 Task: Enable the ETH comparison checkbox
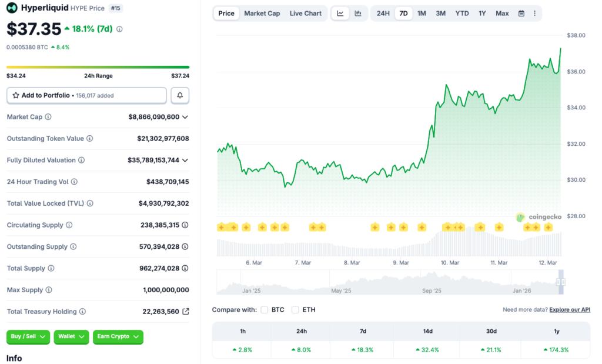pos(295,310)
